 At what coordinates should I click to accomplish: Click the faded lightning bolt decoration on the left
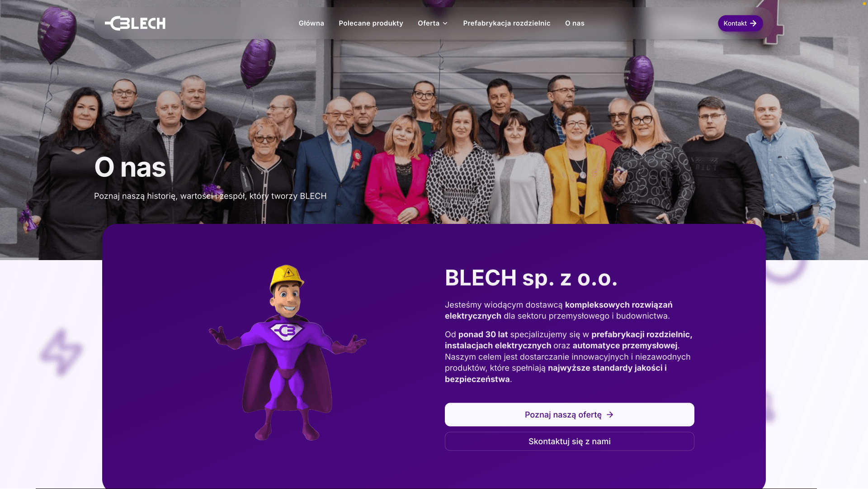[x=61, y=353]
